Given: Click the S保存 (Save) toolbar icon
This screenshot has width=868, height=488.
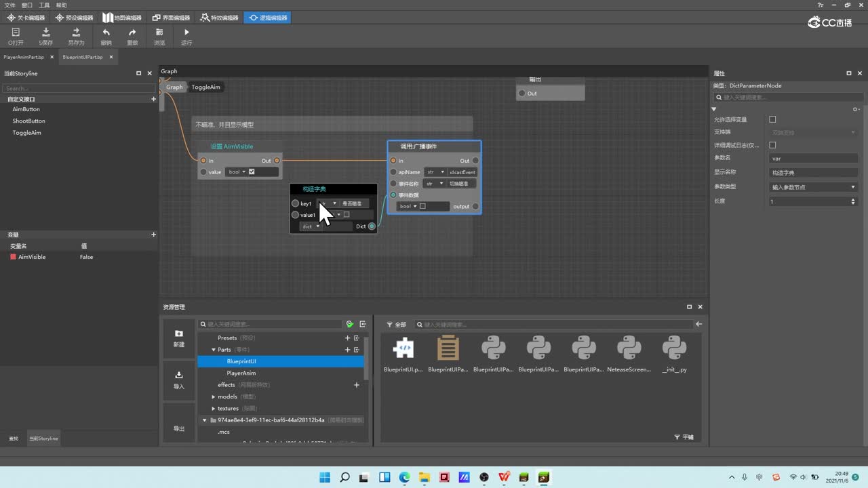Looking at the screenshot, I should click(46, 32).
